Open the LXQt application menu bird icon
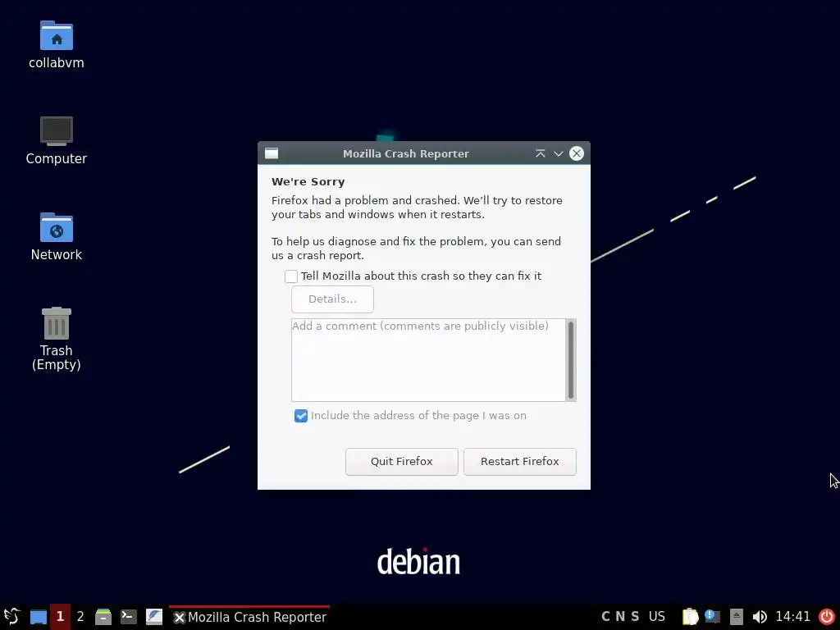This screenshot has width=840, height=630. (11, 617)
